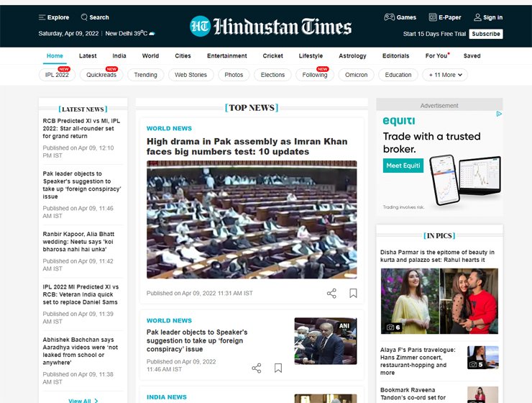Open the Pak assembly hall photo
532x403 pixels.
(252, 219)
